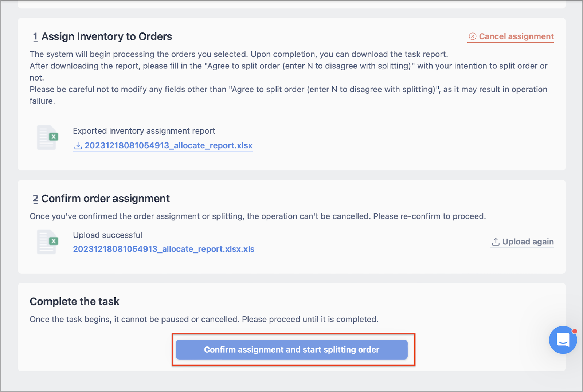Open uploaded allocate_report.xlsx.xls file link

(164, 249)
